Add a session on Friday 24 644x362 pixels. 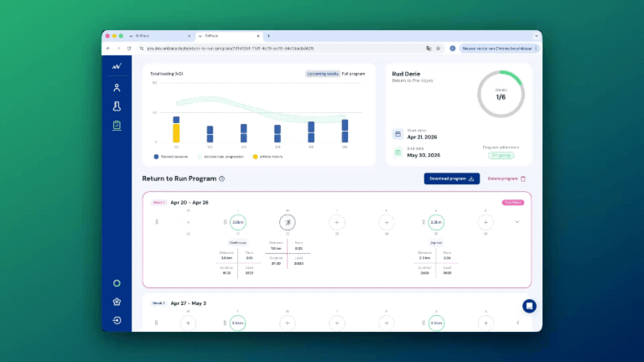(387, 222)
